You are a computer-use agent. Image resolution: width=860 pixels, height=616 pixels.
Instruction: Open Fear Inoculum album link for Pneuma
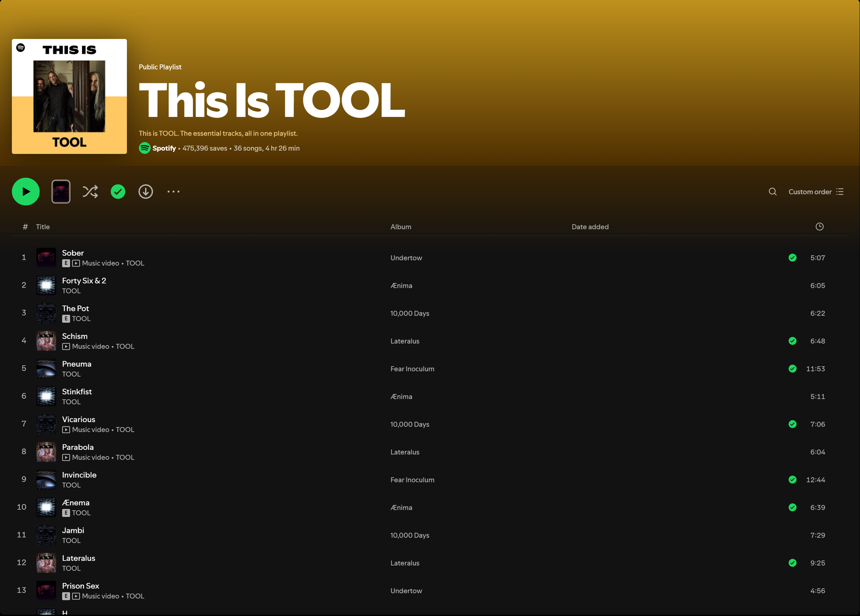[412, 369]
